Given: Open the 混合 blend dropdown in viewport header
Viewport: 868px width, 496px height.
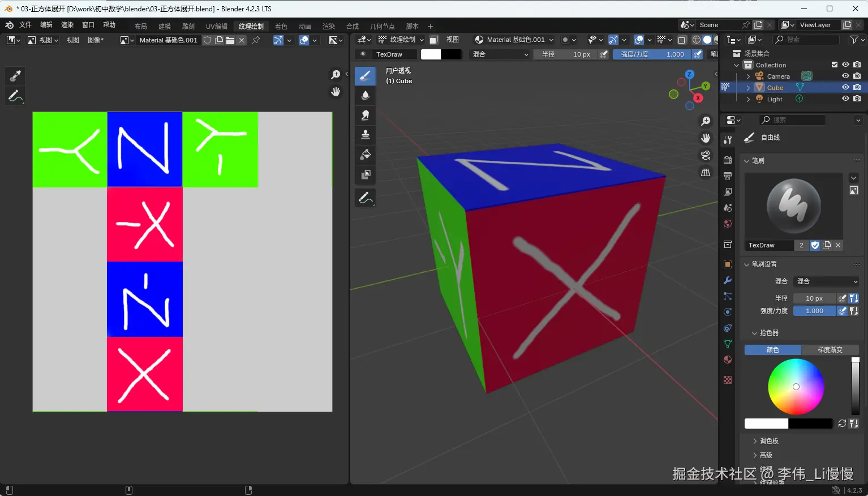Looking at the screenshot, I should [500, 54].
